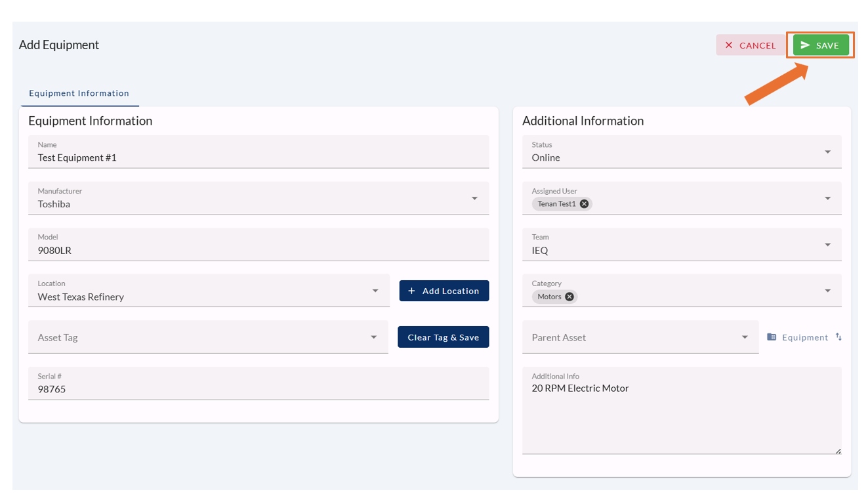Grab the Additional Info textarea resize handle

[838, 451]
